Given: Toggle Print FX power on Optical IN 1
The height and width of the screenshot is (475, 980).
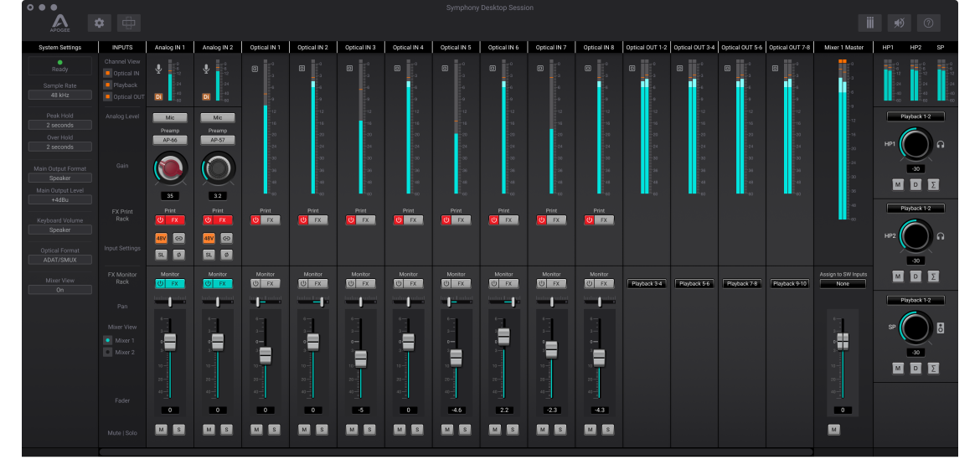Looking at the screenshot, I should tap(255, 220).
